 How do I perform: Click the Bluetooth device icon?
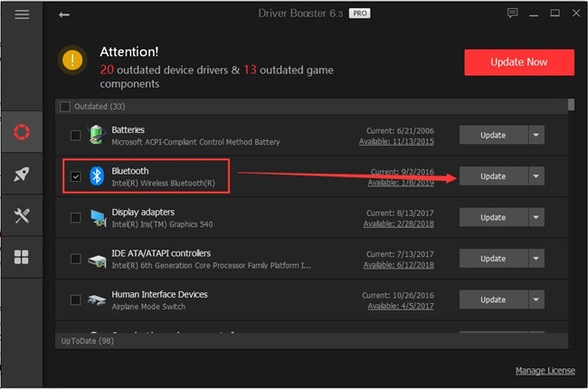click(x=97, y=176)
